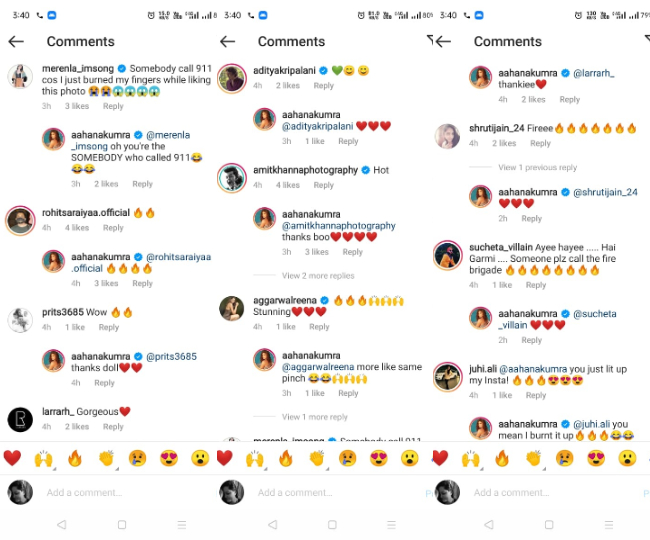Expand View 2 more replies
This screenshot has width=650, height=540.
coord(318,276)
